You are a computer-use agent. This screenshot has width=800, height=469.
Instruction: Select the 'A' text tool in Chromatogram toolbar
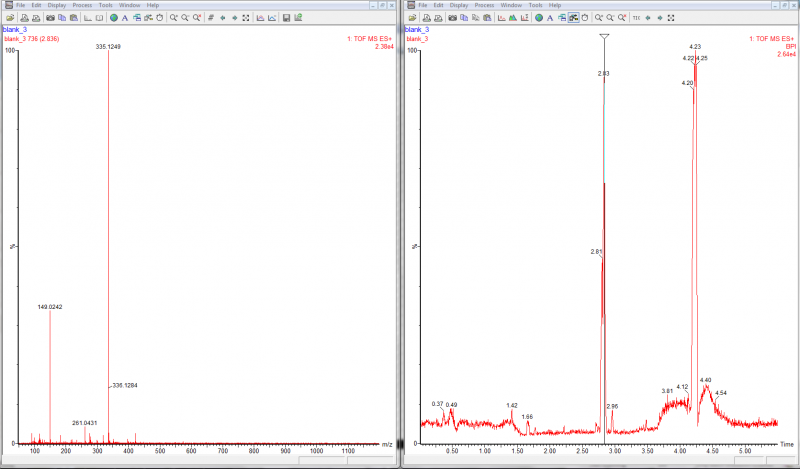coord(550,18)
